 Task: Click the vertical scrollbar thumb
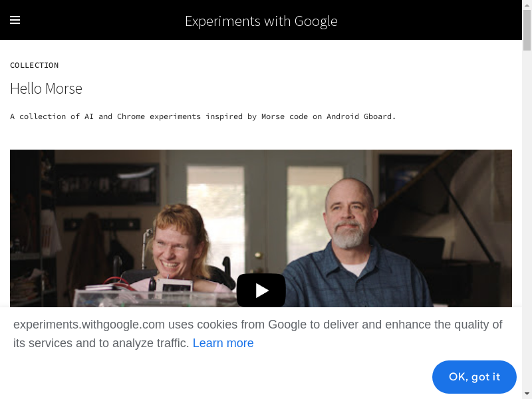[x=527, y=30]
